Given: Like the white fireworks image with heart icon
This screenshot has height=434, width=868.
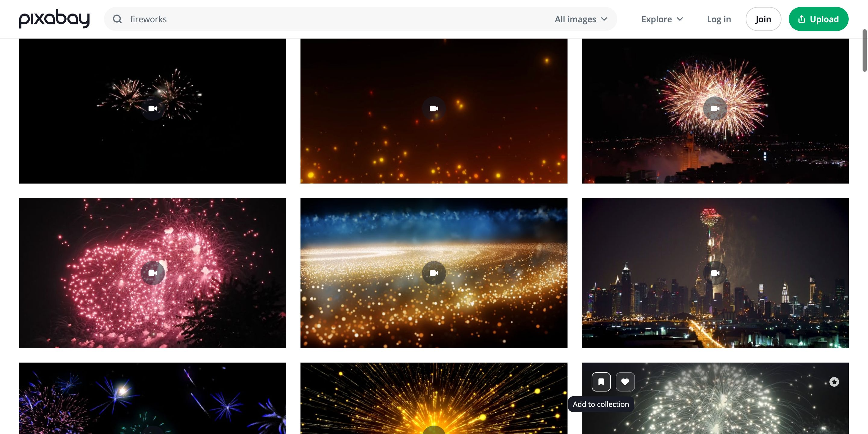Looking at the screenshot, I should [625, 382].
